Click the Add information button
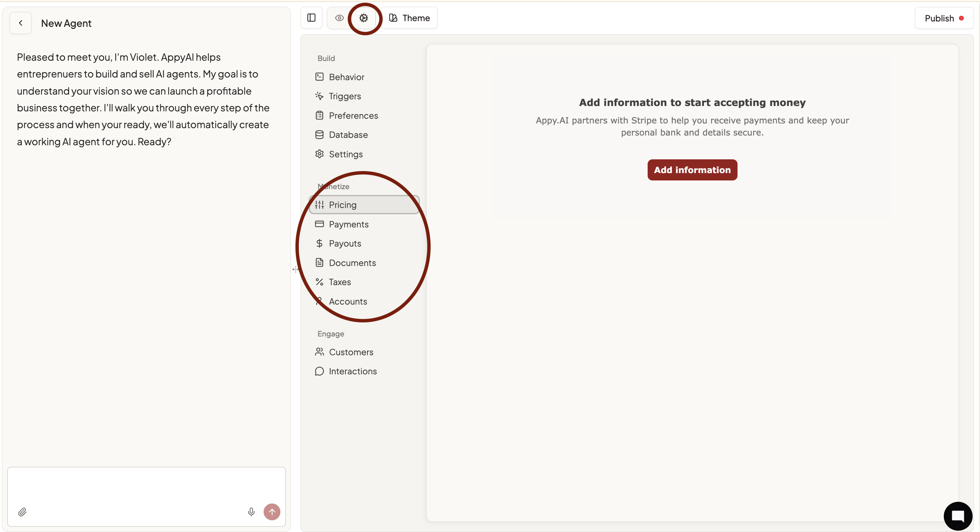980x532 pixels. click(692, 170)
